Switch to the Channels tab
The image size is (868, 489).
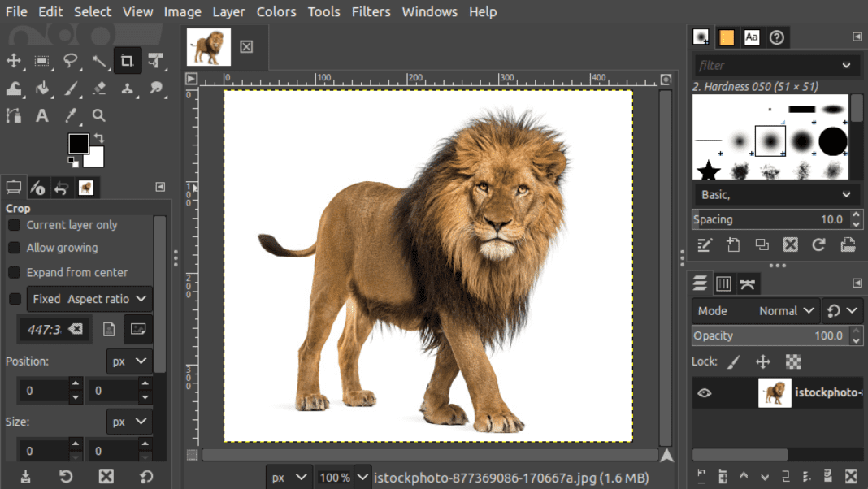(723, 283)
